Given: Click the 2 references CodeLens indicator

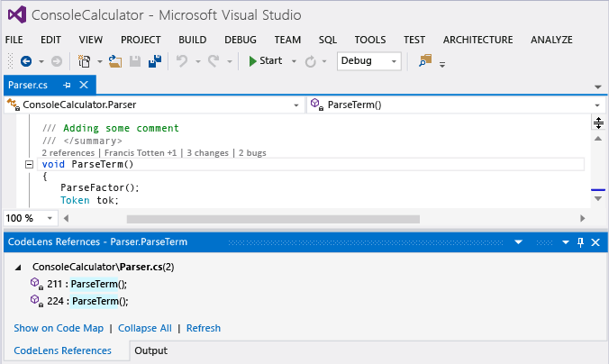Looking at the screenshot, I should pos(68,152).
